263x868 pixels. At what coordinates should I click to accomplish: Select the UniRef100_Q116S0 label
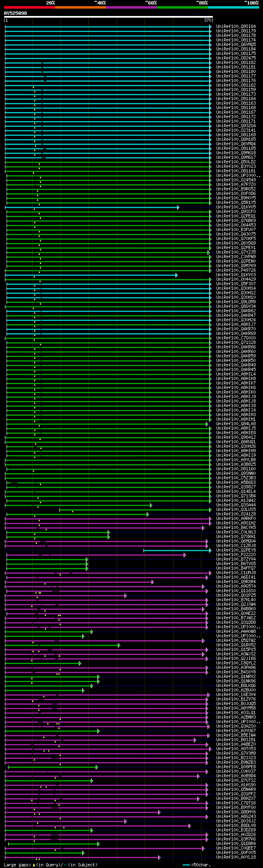[236, 591]
